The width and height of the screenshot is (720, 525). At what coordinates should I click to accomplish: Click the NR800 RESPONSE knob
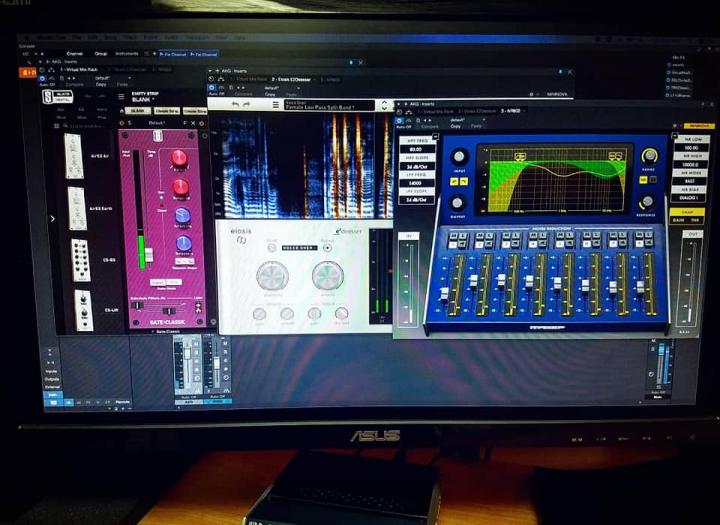pyautogui.click(x=647, y=201)
